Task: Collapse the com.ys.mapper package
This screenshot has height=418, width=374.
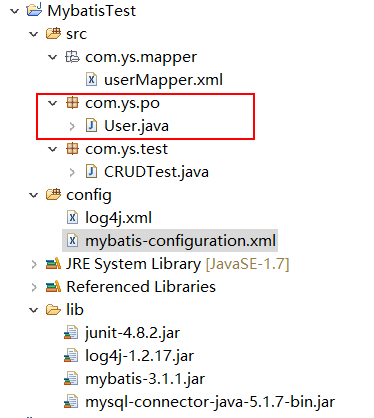Action: pos(53,57)
